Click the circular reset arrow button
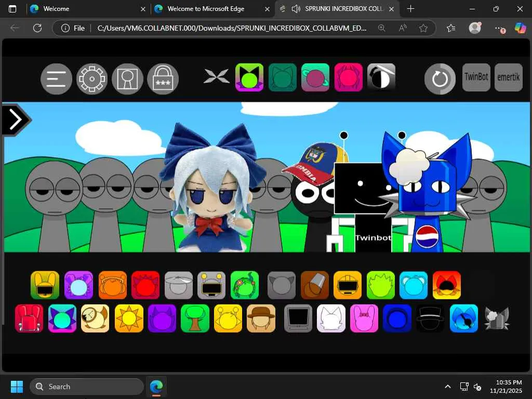 (x=440, y=79)
